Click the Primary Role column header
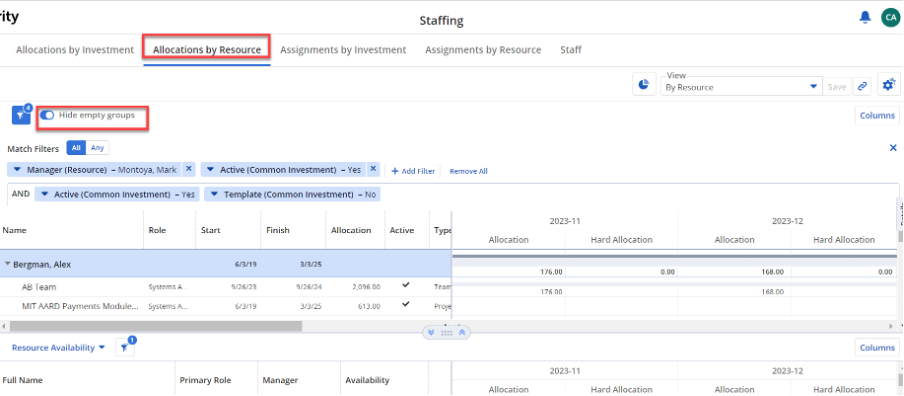Image resolution: width=904 pixels, height=396 pixels. click(205, 380)
